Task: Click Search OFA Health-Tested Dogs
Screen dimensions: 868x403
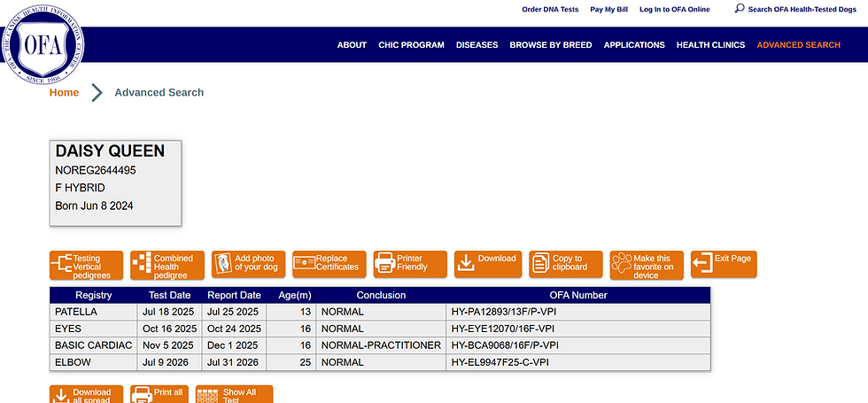Action: [802, 10]
